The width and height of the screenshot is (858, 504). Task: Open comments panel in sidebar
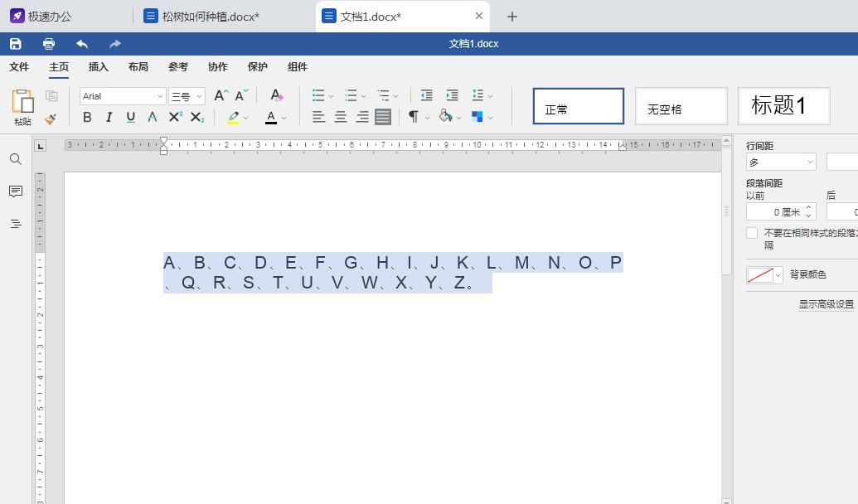pyautogui.click(x=16, y=191)
